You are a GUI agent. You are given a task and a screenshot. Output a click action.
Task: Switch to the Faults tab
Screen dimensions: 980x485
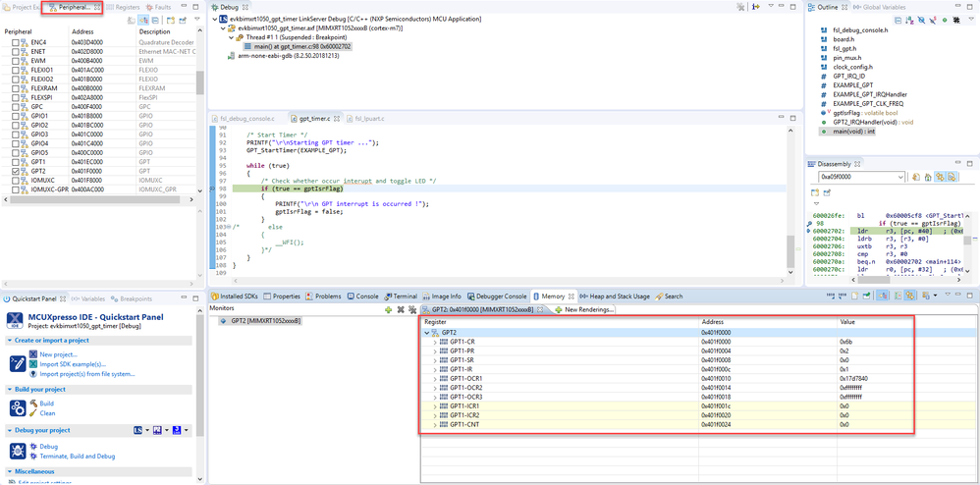159,7
